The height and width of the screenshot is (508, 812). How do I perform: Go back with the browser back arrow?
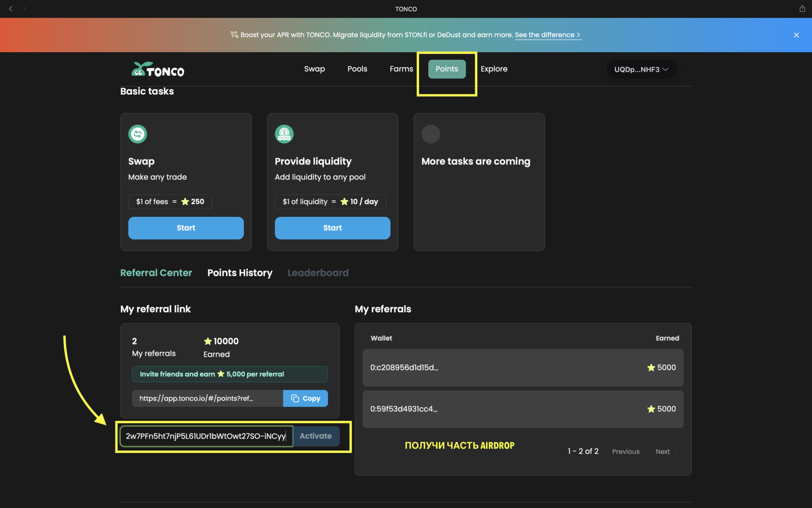tap(11, 9)
